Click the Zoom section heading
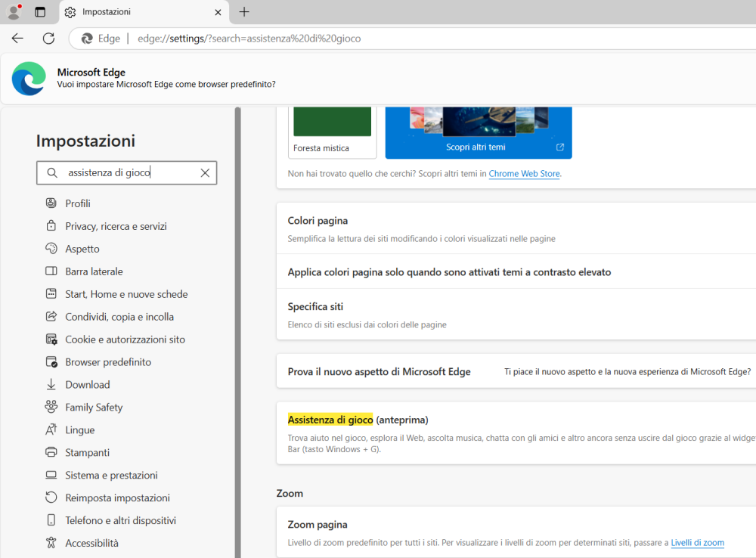756x558 pixels. (290, 493)
